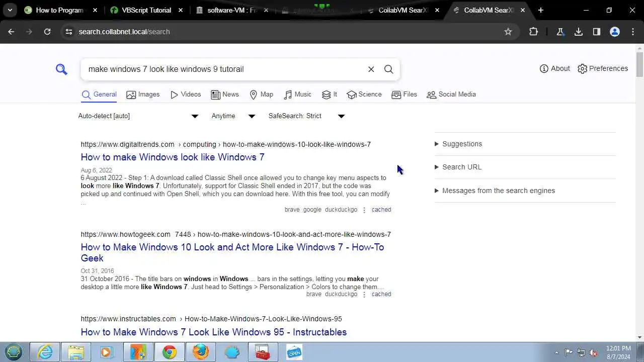
Task: Open the Chrome extensions puzzle icon
Action: click(534, 32)
